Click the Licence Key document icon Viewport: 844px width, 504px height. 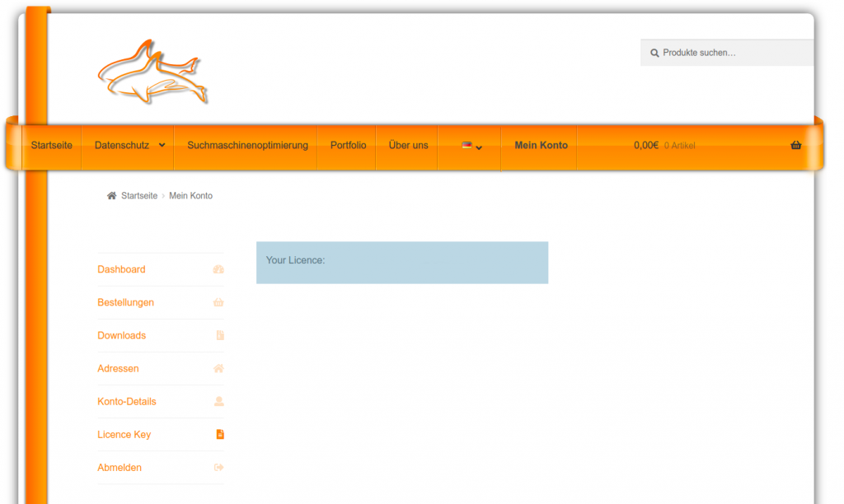coord(219,434)
